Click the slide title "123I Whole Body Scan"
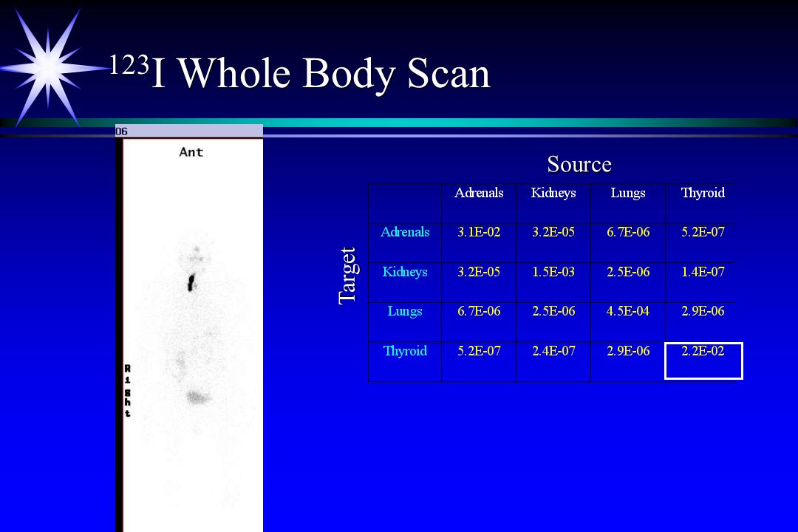 pos(300,73)
